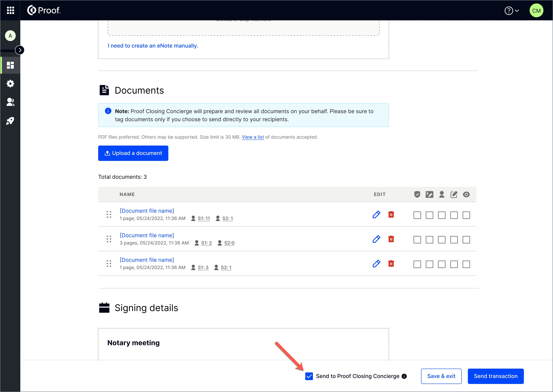Image resolution: width=553 pixels, height=392 pixels.
Task: Click the info icon beside Closing Concierge
Action: pyautogui.click(x=404, y=376)
